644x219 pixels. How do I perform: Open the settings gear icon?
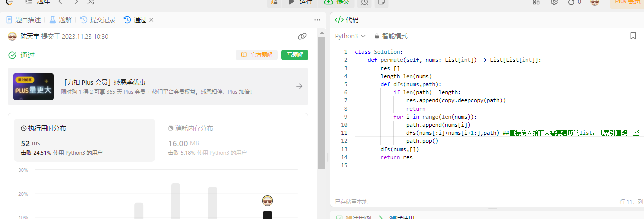coord(554,3)
